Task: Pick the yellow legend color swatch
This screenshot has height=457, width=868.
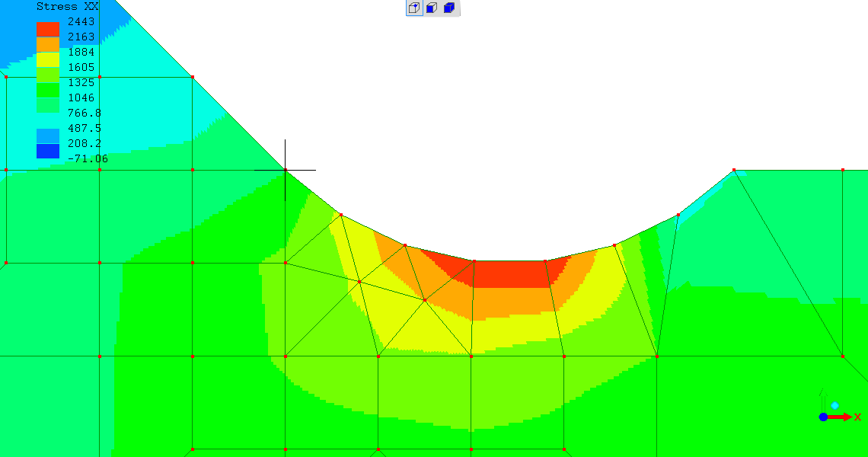Action: [48, 59]
